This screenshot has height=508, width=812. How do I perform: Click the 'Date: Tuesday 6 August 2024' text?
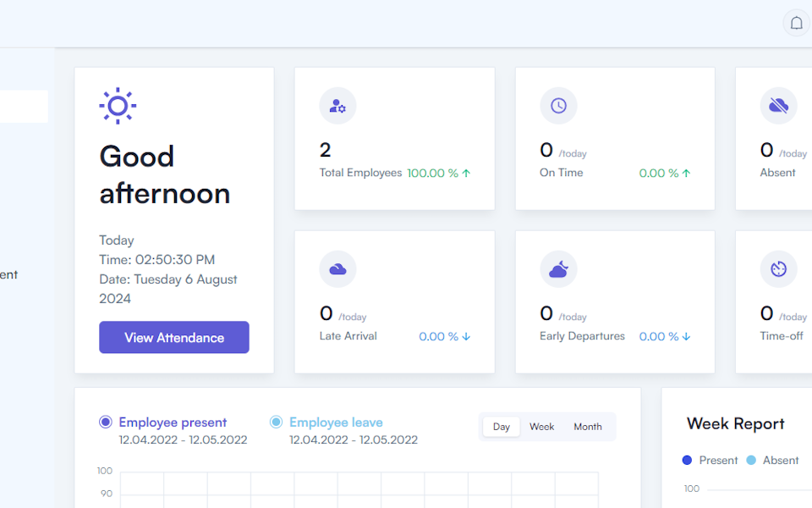167,289
